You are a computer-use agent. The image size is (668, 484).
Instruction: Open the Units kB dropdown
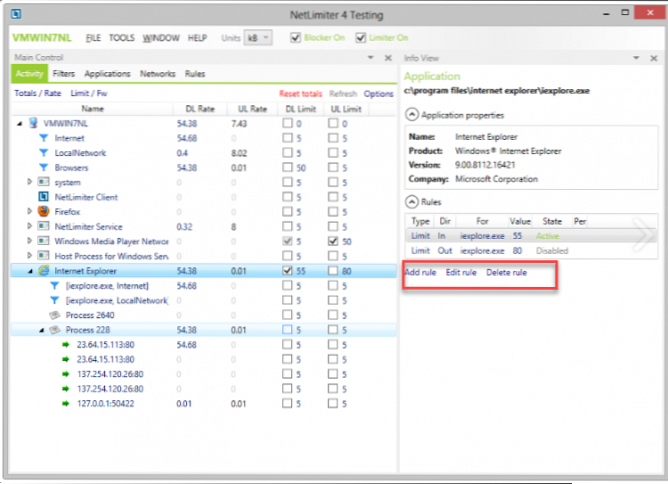[262, 38]
